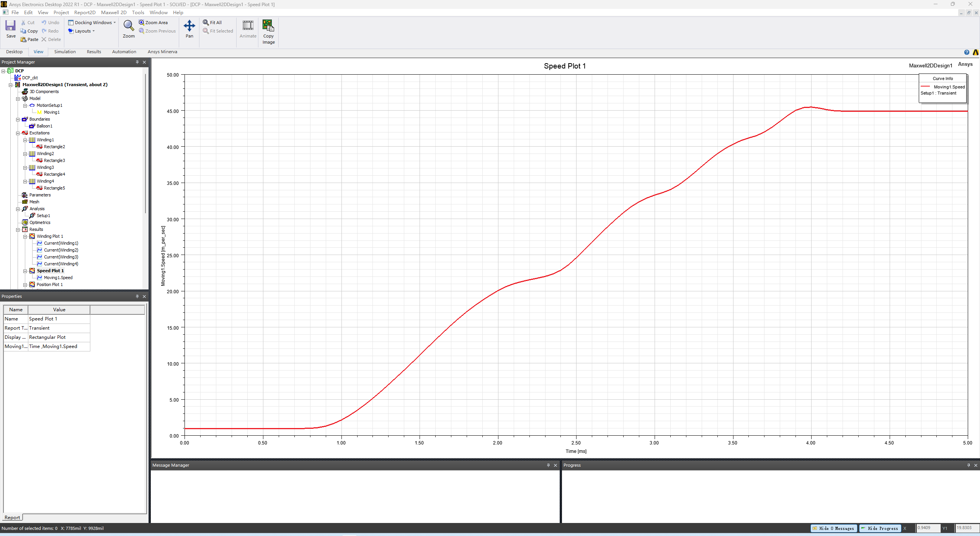
Task: Click the Hide 0 Messages button
Action: (833, 528)
